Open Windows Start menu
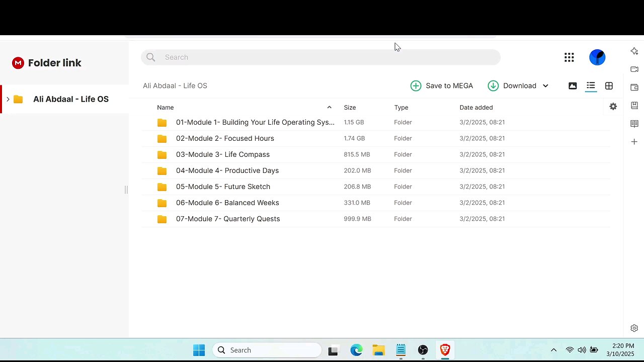This screenshot has height=362, width=644. (199, 350)
